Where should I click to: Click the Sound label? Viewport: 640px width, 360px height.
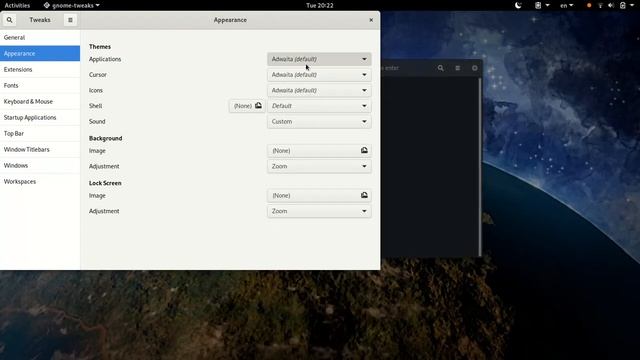click(x=97, y=122)
